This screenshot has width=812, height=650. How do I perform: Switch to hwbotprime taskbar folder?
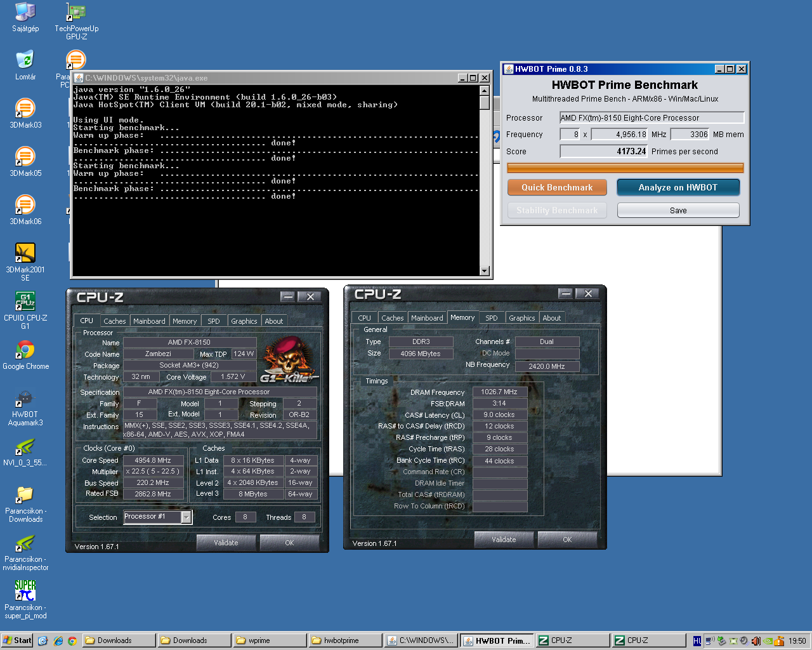click(344, 640)
